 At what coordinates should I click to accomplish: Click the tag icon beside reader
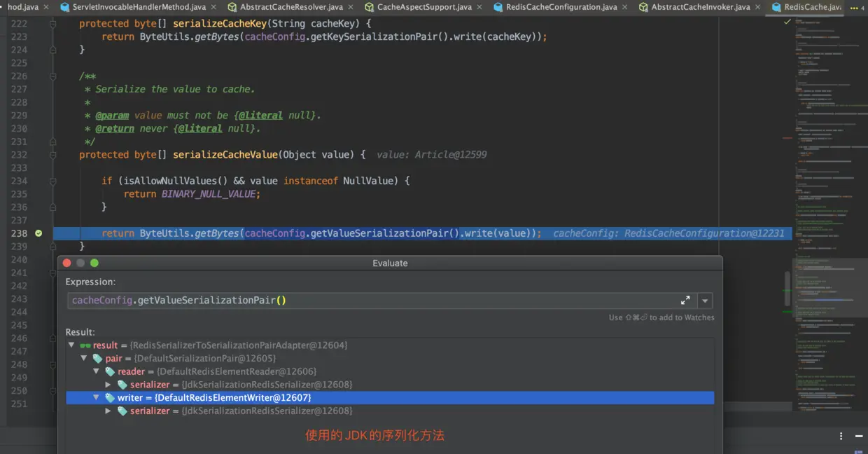(110, 371)
